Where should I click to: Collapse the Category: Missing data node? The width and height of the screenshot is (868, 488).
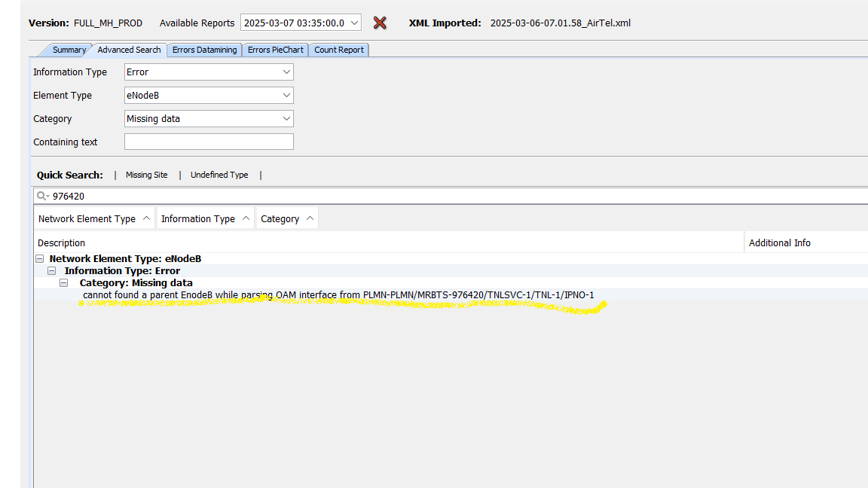(x=64, y=283)
